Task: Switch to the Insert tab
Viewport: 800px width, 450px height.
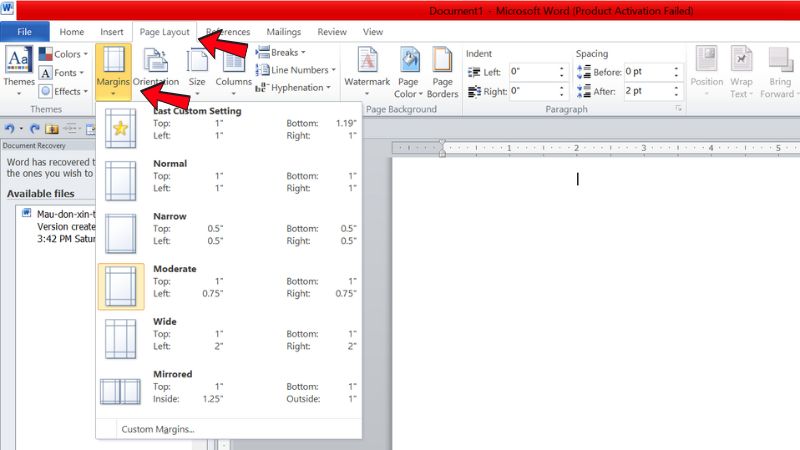Action: (112, 32)
